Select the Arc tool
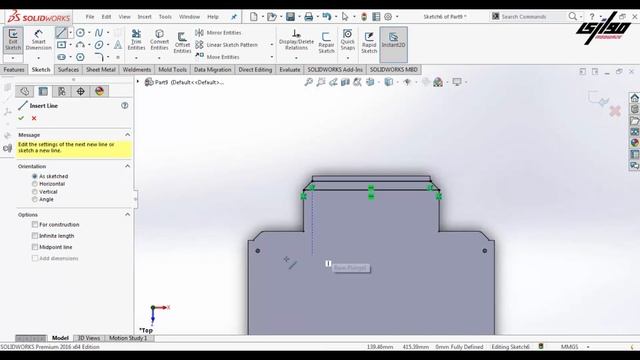 (x=80, y=44)
